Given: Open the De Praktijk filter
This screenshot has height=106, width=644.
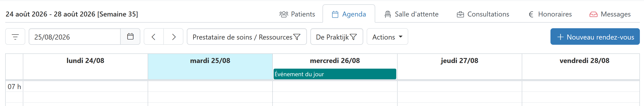Looking at the screenshot, I should click(336, 37).
